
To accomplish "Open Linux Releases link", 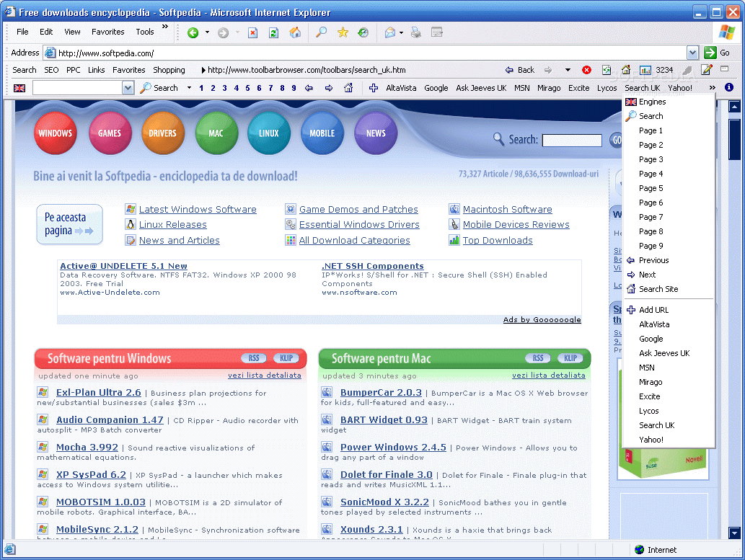I will 173,225.
